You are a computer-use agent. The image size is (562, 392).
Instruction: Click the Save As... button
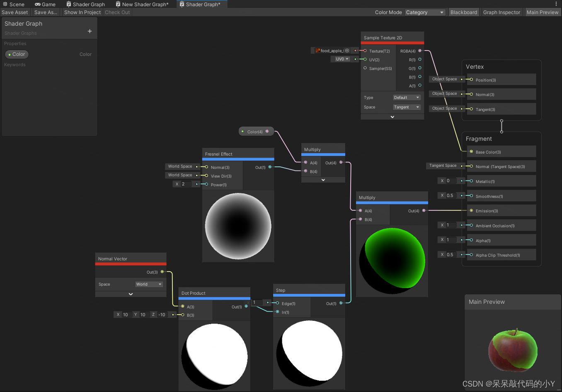(x=46, y=12)
